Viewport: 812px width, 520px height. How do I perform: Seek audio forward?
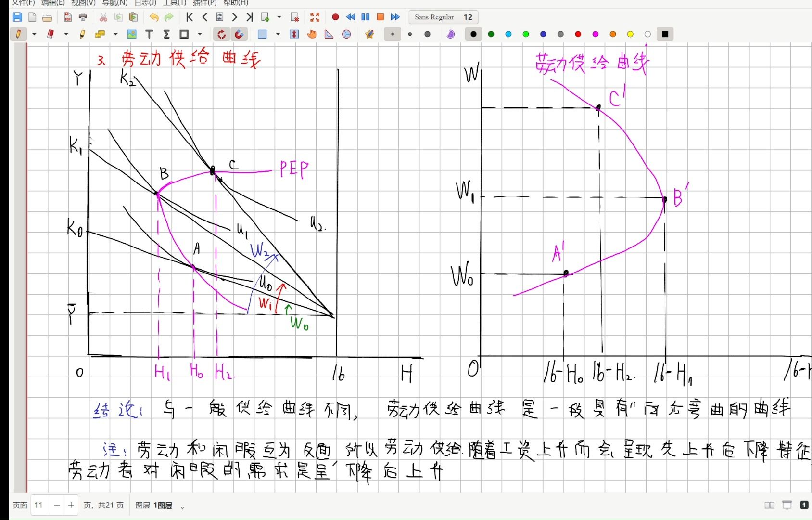point(395,17)
